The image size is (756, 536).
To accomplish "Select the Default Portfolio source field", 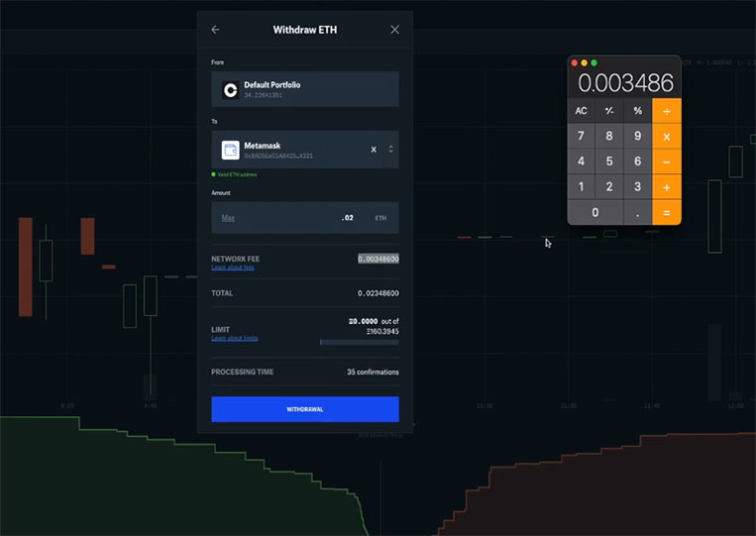I will click(305, 89).
